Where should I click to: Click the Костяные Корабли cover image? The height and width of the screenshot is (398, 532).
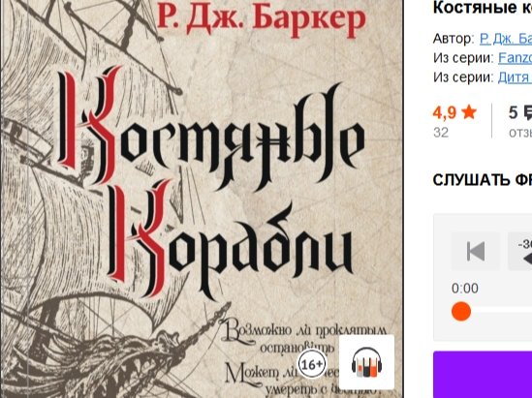tap(203, 199)
